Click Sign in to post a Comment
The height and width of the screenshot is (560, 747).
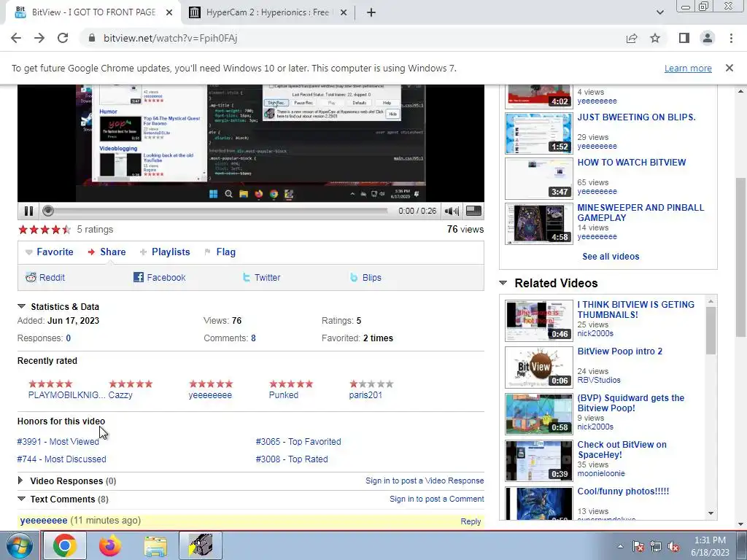[437, 499]
